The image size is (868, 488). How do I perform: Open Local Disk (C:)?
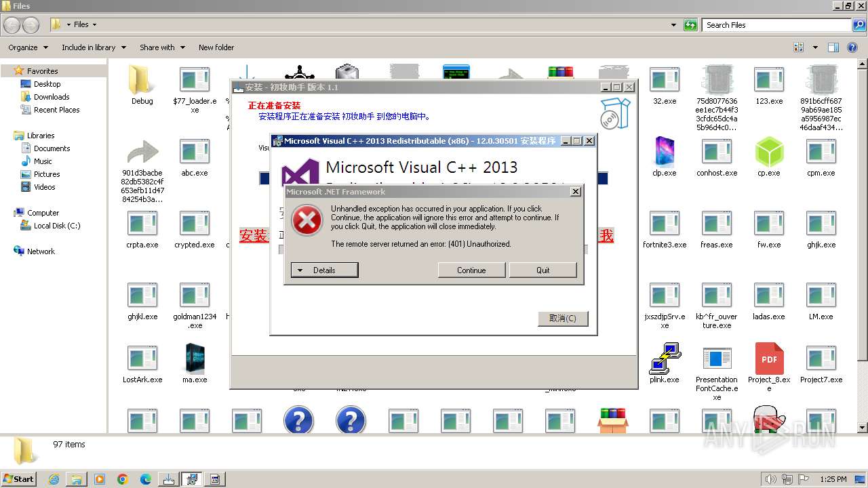pyautogui.click(x=57, y=226)
